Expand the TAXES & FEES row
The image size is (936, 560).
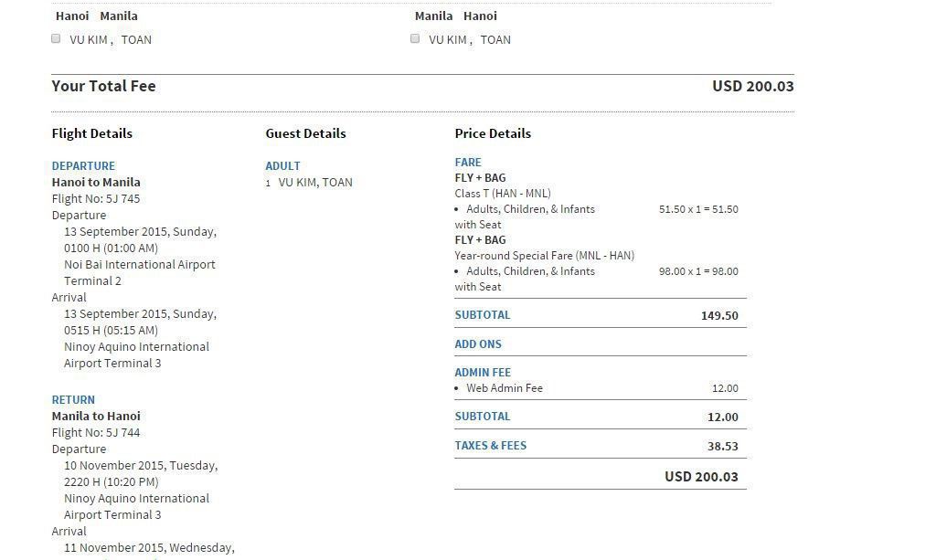491,445
